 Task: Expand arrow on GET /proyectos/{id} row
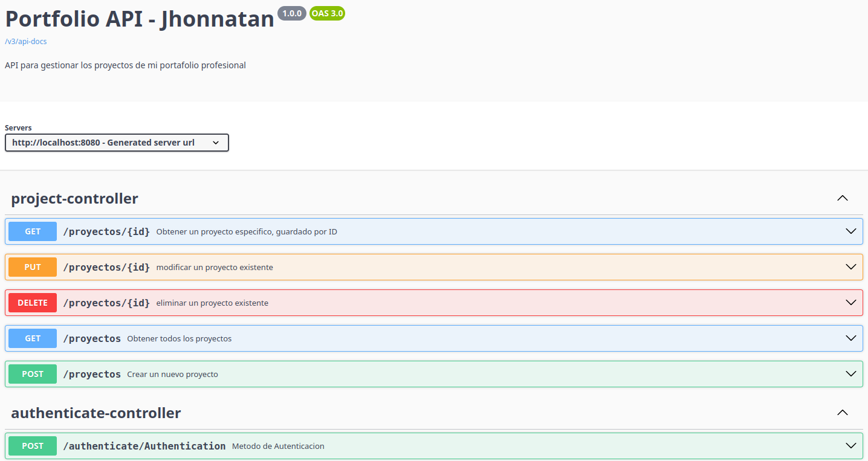click(x=850, y=231)
